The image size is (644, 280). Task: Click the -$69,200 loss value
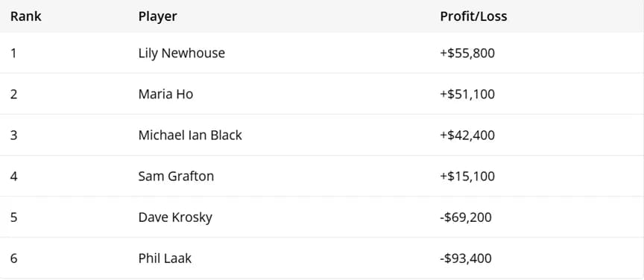point(466,217)
